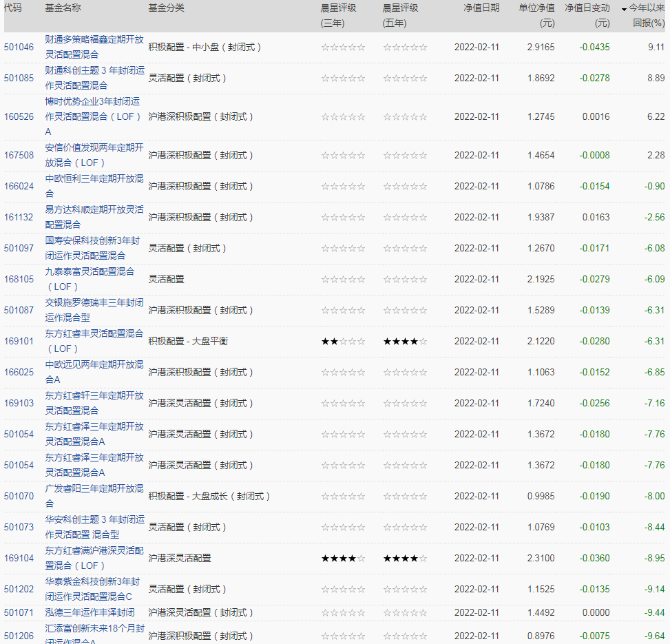This screenshot has height=644, width=670.
Task: Click five-year star rating of fund 501085
Action: (405, 79)
